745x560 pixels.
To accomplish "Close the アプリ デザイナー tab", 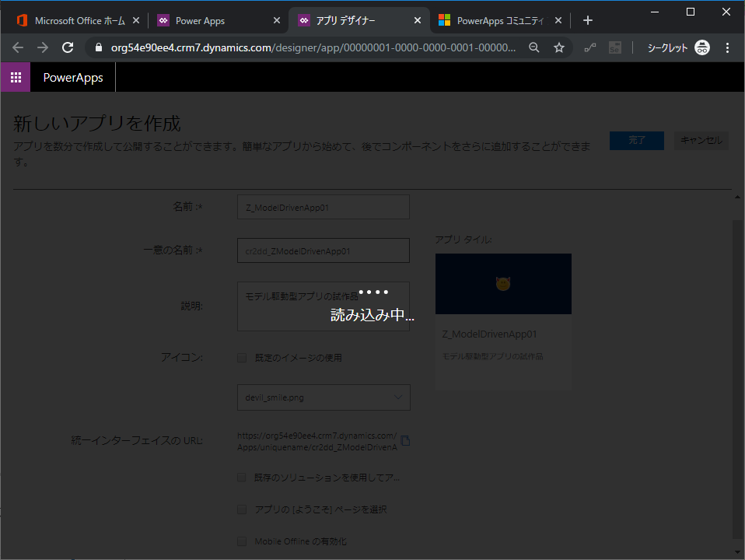I will click(417, 20).
